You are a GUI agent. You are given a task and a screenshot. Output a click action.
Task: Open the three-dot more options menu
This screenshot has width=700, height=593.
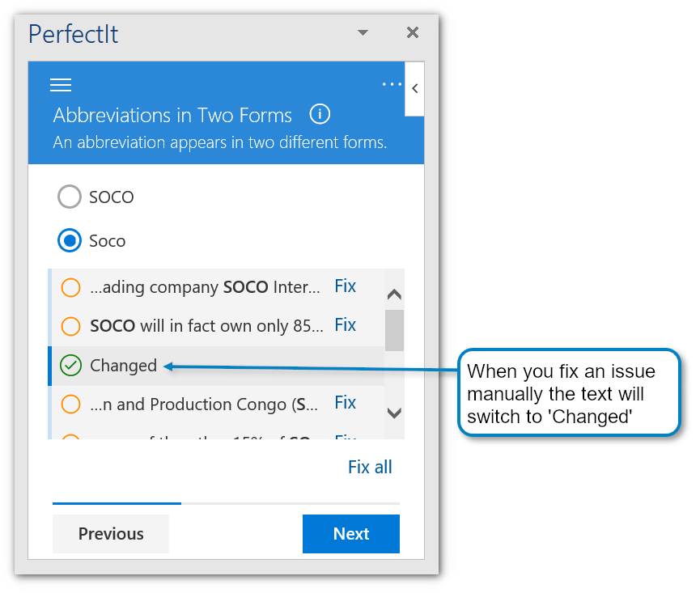coord(392,84)
